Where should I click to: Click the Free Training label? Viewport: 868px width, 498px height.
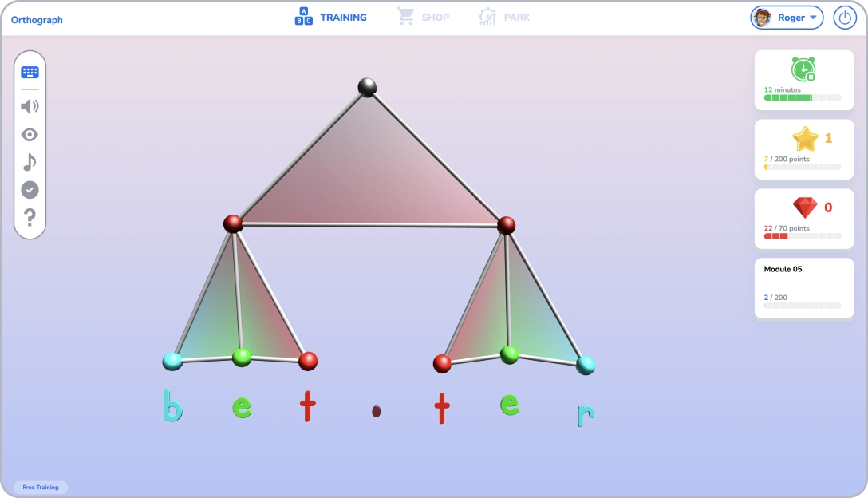point(41,487)
